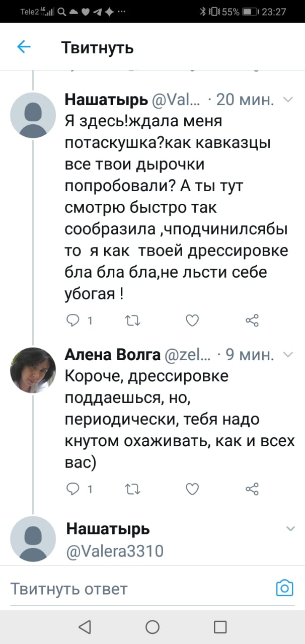Share Алена Волга's tweet
Image resolution: width=305 pixels, height=644 pixels.
252,488
